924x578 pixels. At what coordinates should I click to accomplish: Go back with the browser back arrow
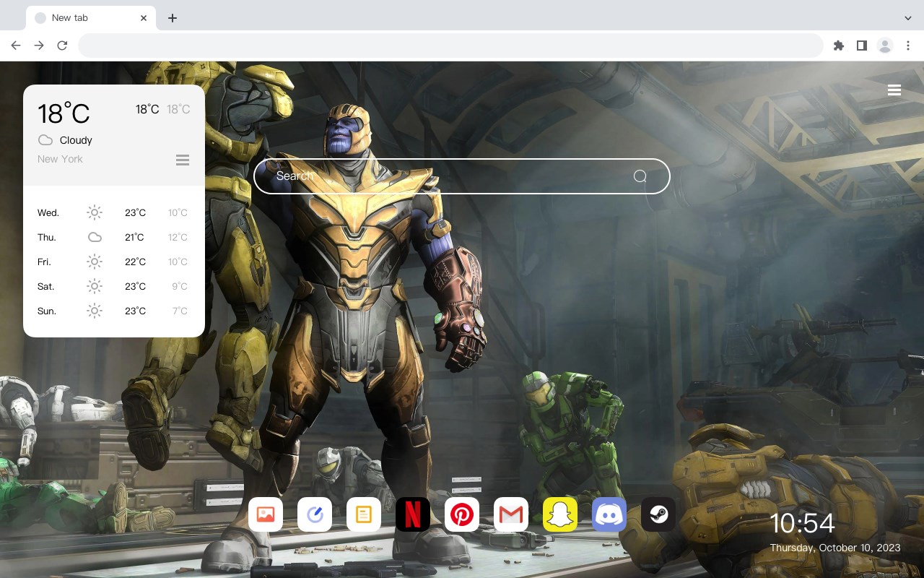[16, 46]
